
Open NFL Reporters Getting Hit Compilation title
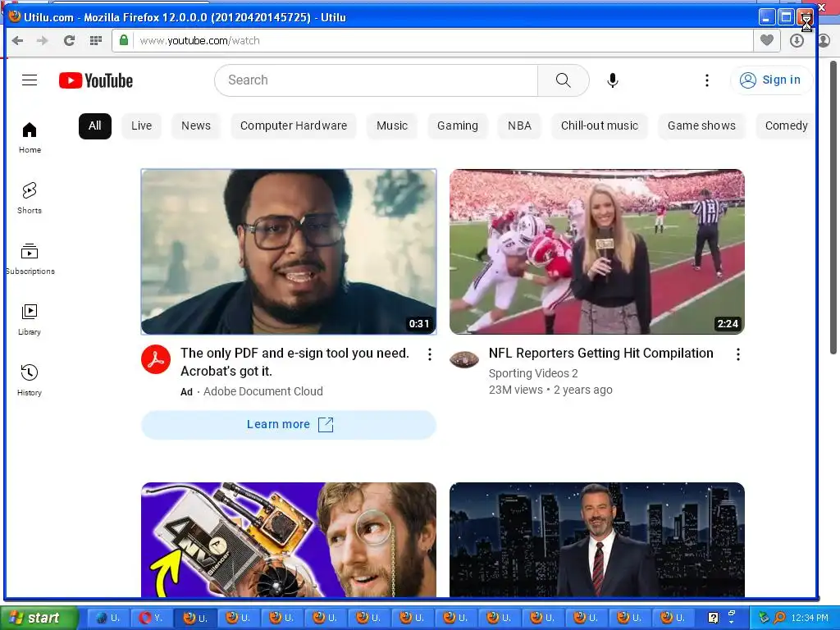coord(600,353)
